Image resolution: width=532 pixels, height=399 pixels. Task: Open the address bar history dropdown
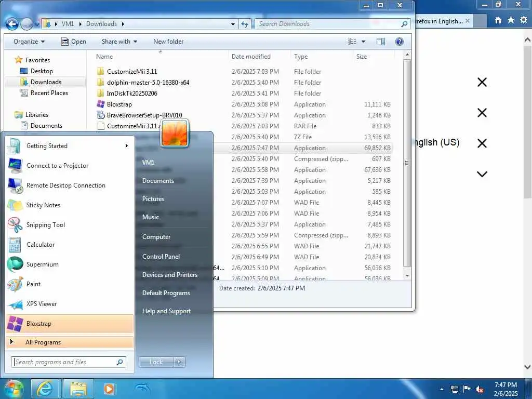point(233,24)
